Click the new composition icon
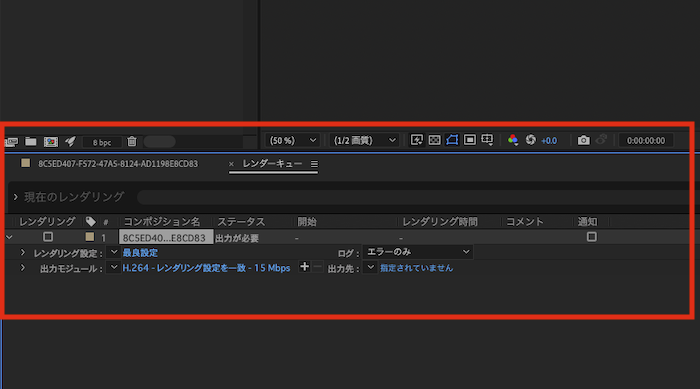The image size is (700, 389). tap(51, 142)
